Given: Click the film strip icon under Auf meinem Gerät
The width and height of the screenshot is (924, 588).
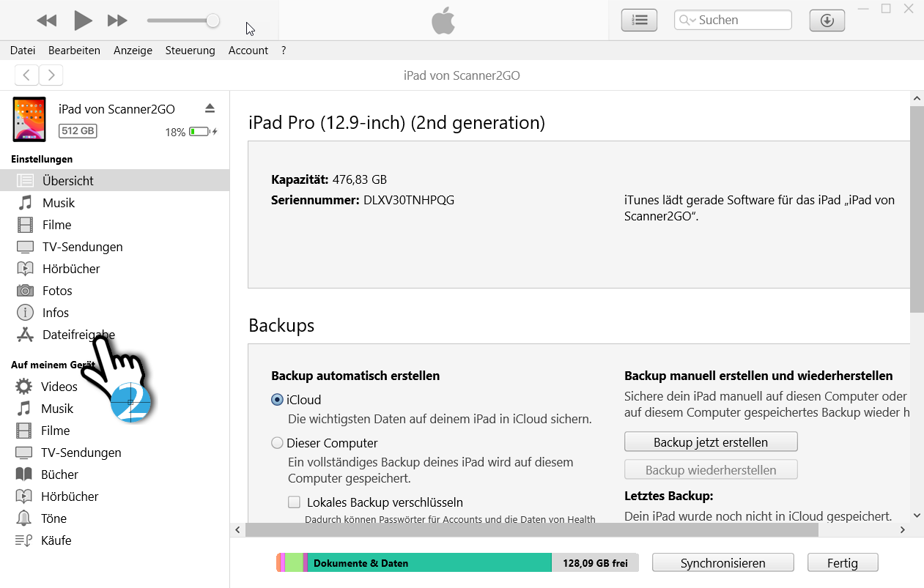Looking at the screenshot, I should point(24,431).
